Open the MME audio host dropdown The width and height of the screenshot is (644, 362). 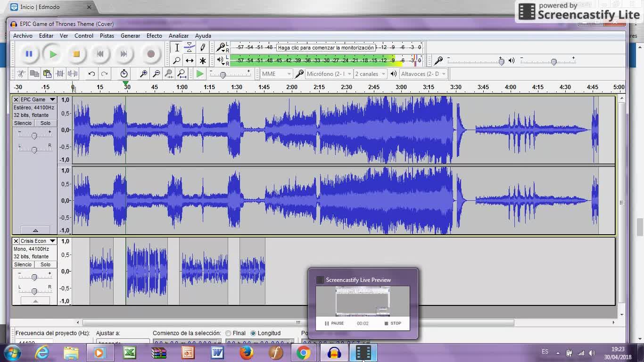[276, 74]
